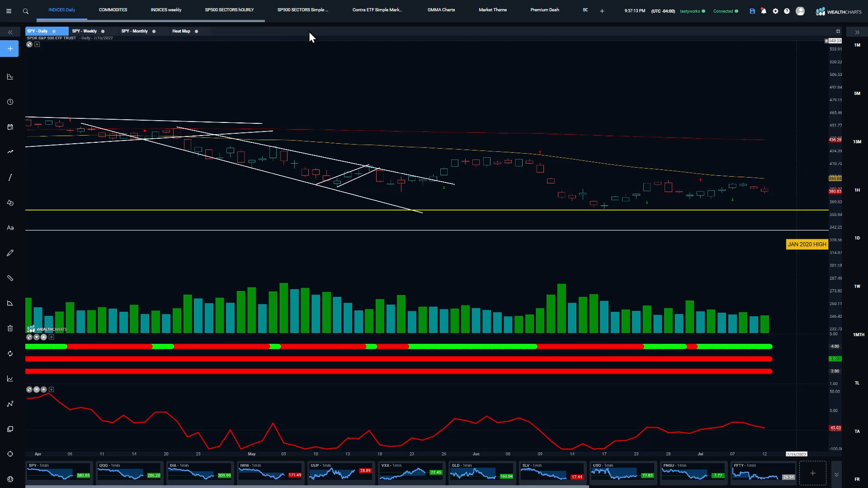Open the chart type tool in sidebar
This screenshot has height=488, width=868.
click(x=10, y=77)
